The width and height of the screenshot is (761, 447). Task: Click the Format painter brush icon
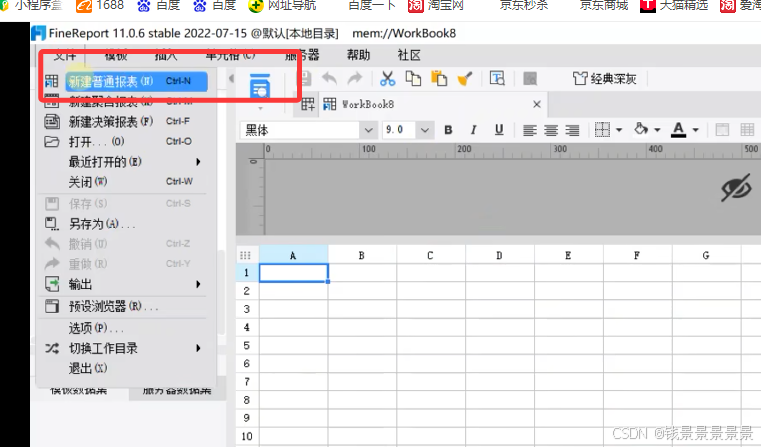pos(464,79)
